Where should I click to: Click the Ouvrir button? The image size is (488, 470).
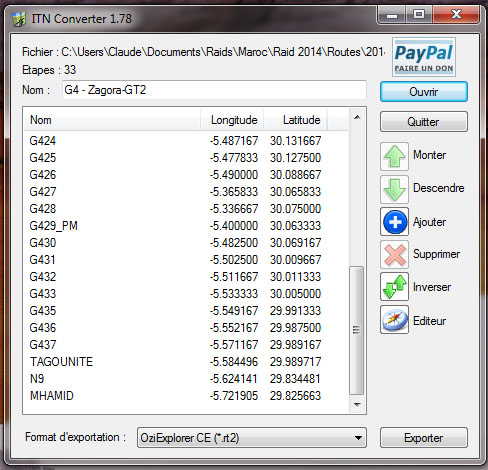click(424, 92)
